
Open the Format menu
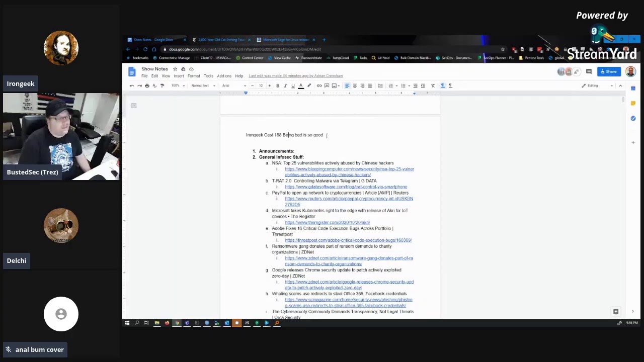194,76
